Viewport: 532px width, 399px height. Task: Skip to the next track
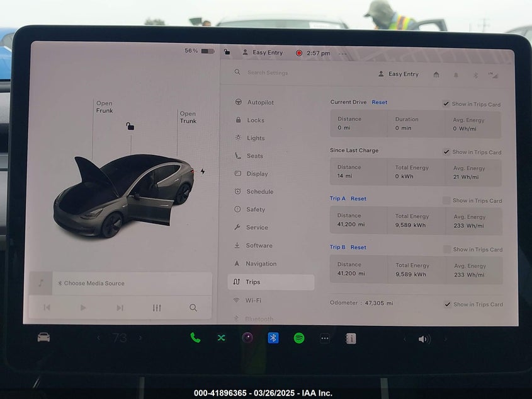click(120, 308)
